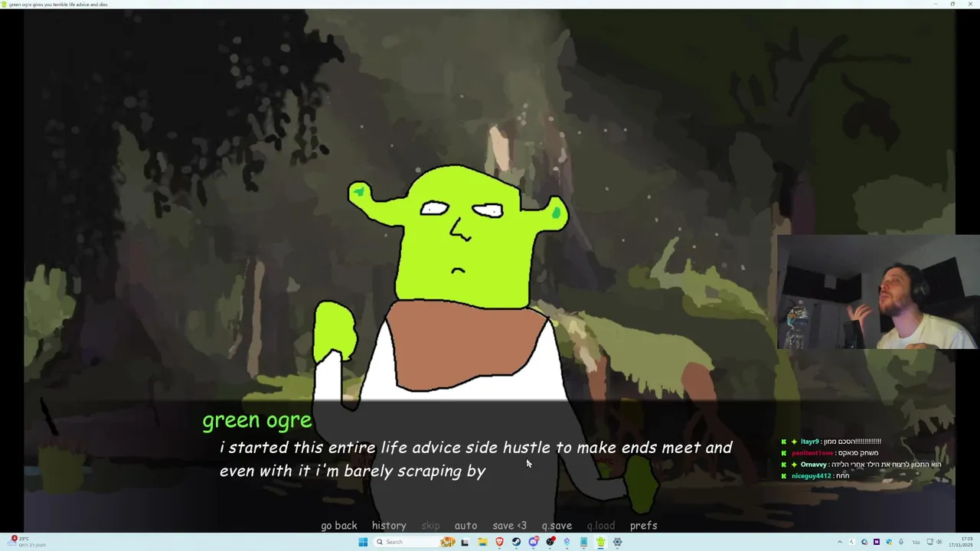Click chat username niceguy4412

[x=812, y=476]
